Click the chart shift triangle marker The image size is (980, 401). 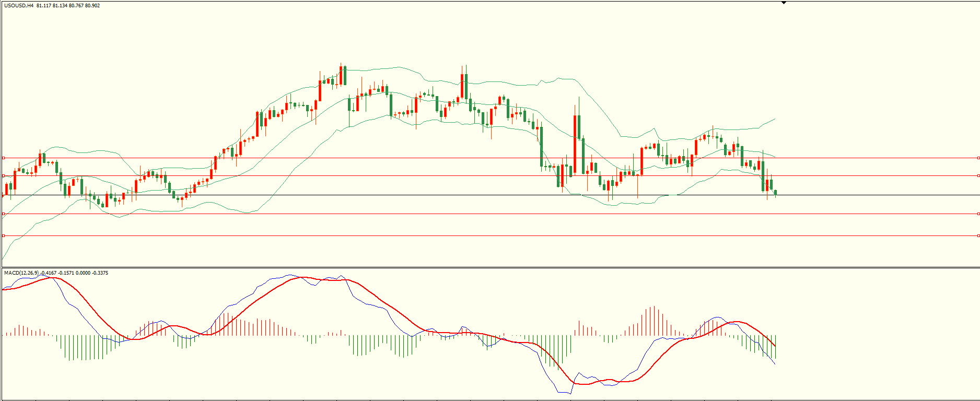point(784,3)
